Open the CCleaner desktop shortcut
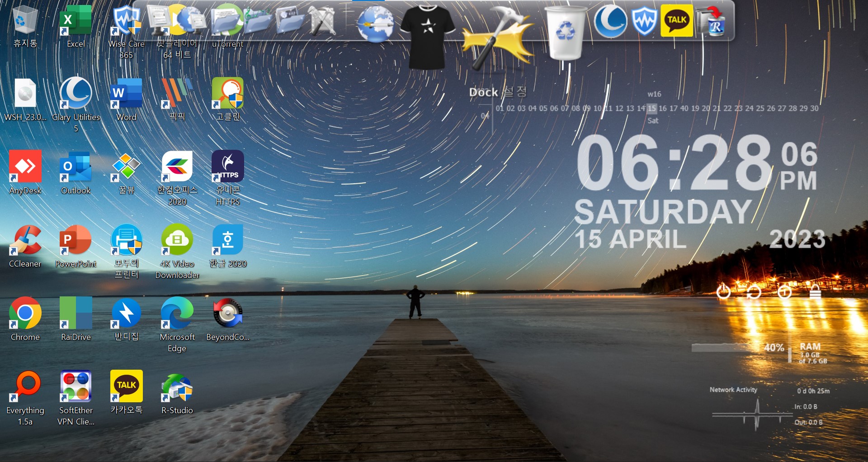Screen dimensions: 868x462 pyautogui.click(x=25, y=246)
